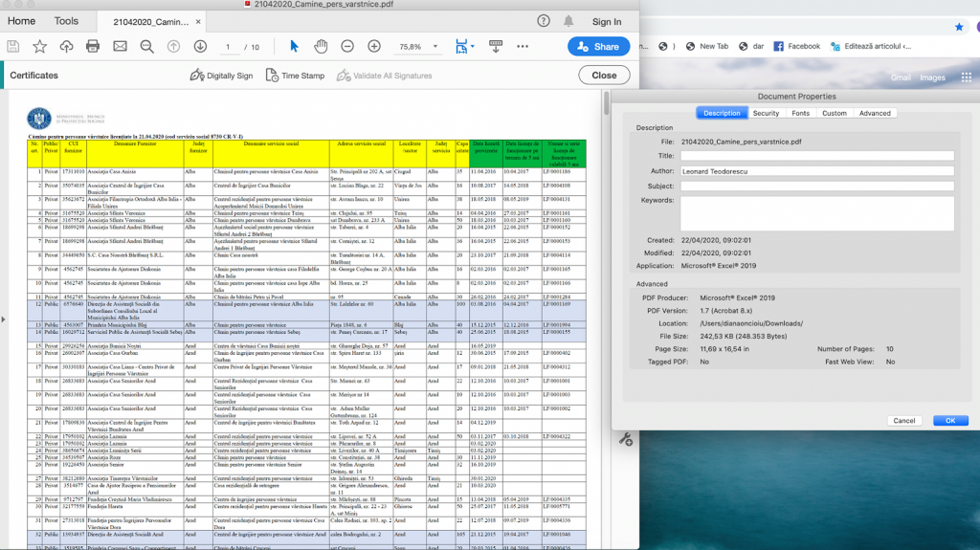Click the Share button
The height and width of the screenshot is (550, 980).
pos(599,46)
